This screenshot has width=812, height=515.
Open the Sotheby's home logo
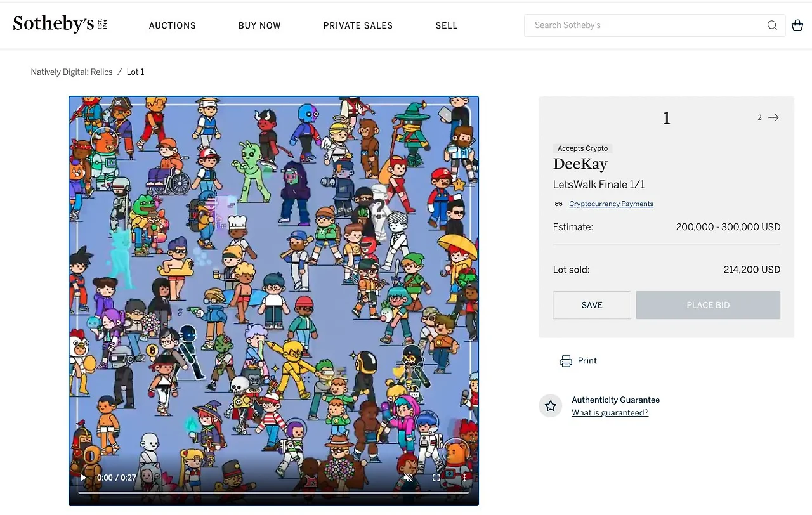tap(60, 25)
